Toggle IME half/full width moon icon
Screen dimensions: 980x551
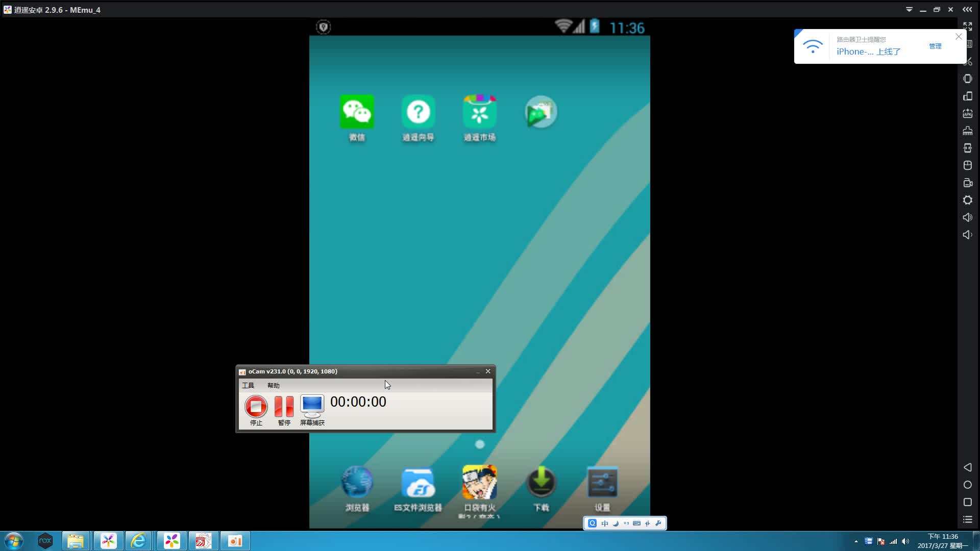coord(616,523)
